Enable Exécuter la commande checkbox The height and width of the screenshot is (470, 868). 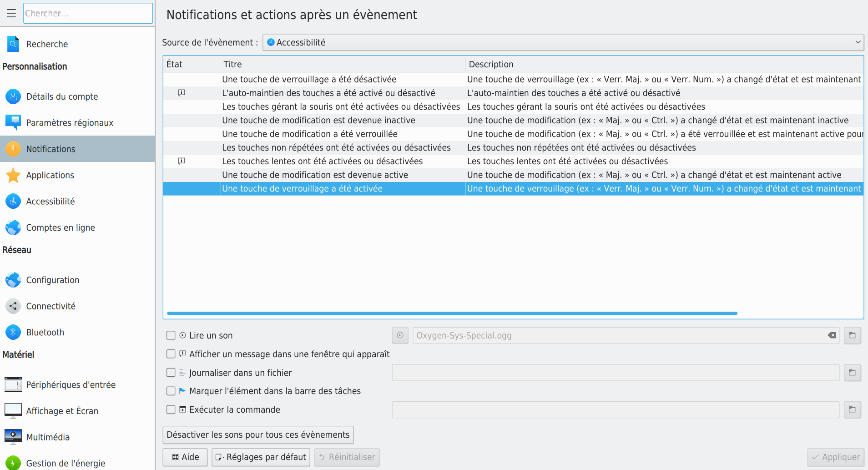[x=171, y=409]
